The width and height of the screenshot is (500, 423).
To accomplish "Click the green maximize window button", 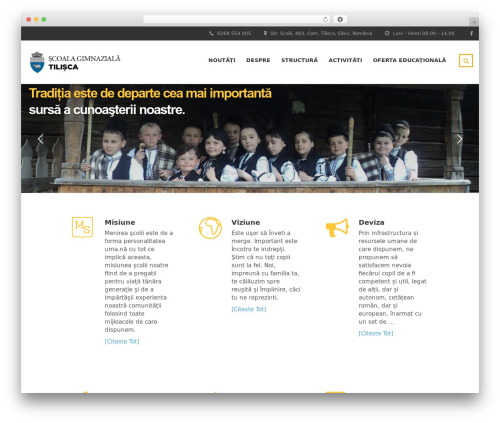I will (x=44, y=20).
